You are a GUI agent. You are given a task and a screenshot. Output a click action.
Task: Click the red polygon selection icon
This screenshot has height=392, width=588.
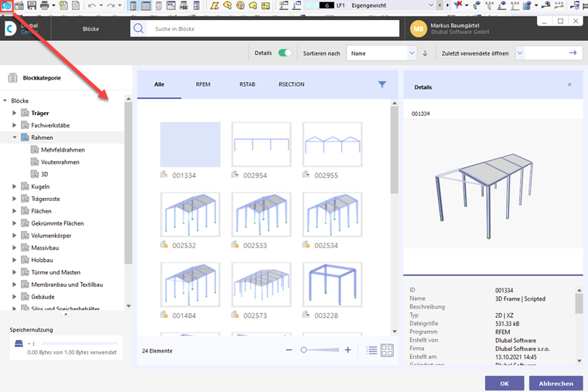point(214,5)
